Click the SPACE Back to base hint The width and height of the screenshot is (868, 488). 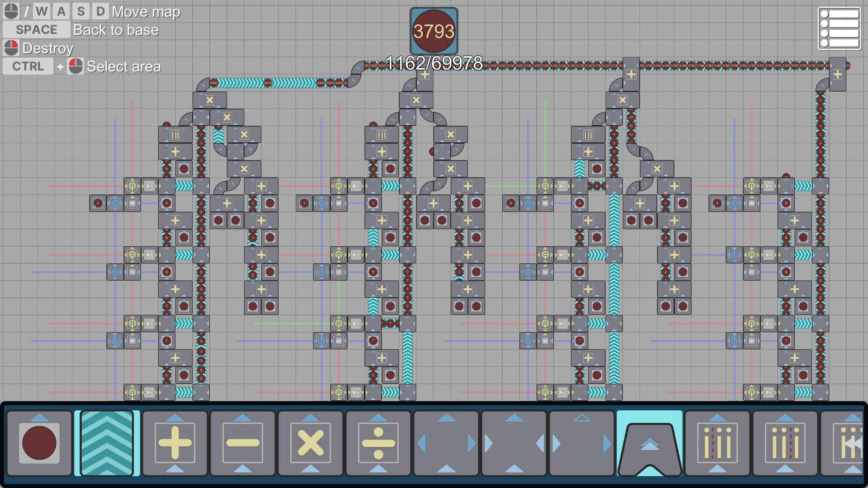37,30
